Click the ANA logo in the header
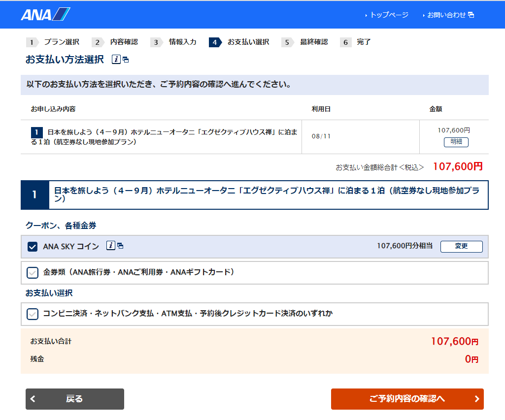Screen dimensions: 505x420 [x=45, y=14]
